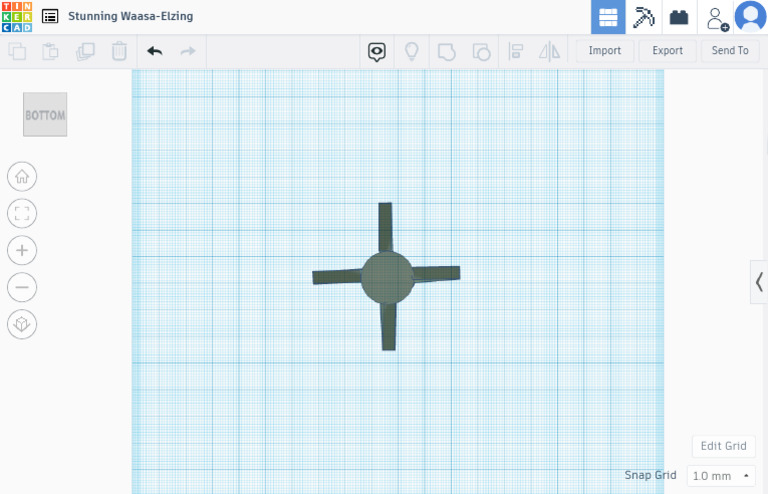This screenshot has width=768, height=494.
Task: Ungroup the selected shapes
Action: point(481,51)
